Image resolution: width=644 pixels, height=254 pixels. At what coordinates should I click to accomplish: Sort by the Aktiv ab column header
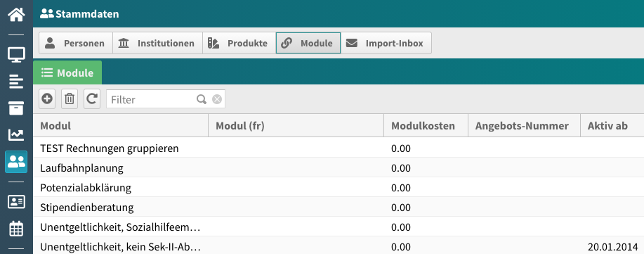click(x=612, y=125)
